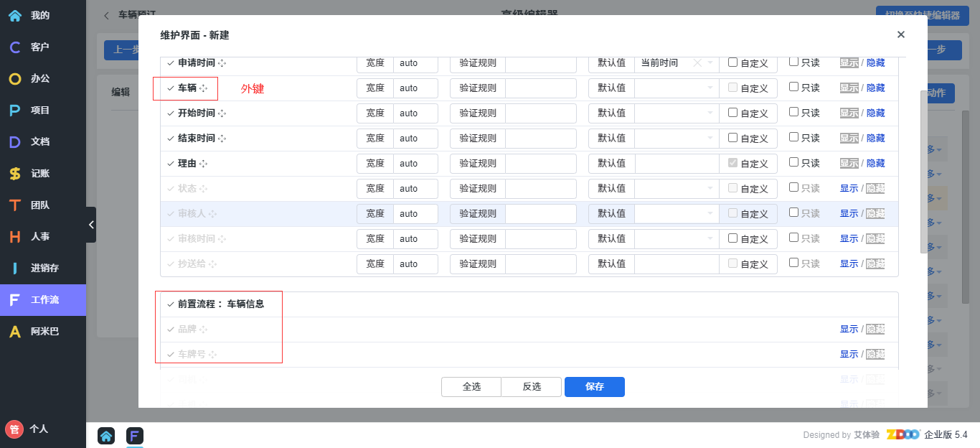Enable 自定义 checkbox for 申请时间 row
Viewport: 980px width, 448px height.
pos(732,62)
